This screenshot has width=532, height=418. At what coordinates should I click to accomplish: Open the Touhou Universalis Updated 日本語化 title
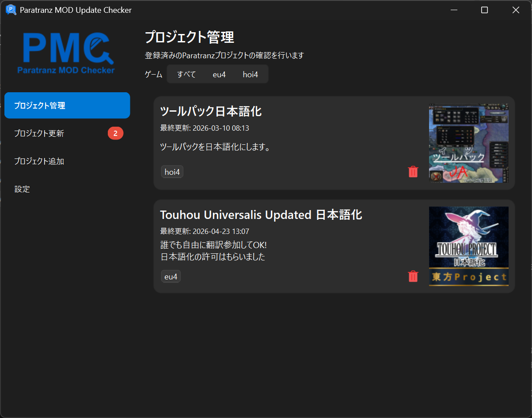[x=261, y=215]
